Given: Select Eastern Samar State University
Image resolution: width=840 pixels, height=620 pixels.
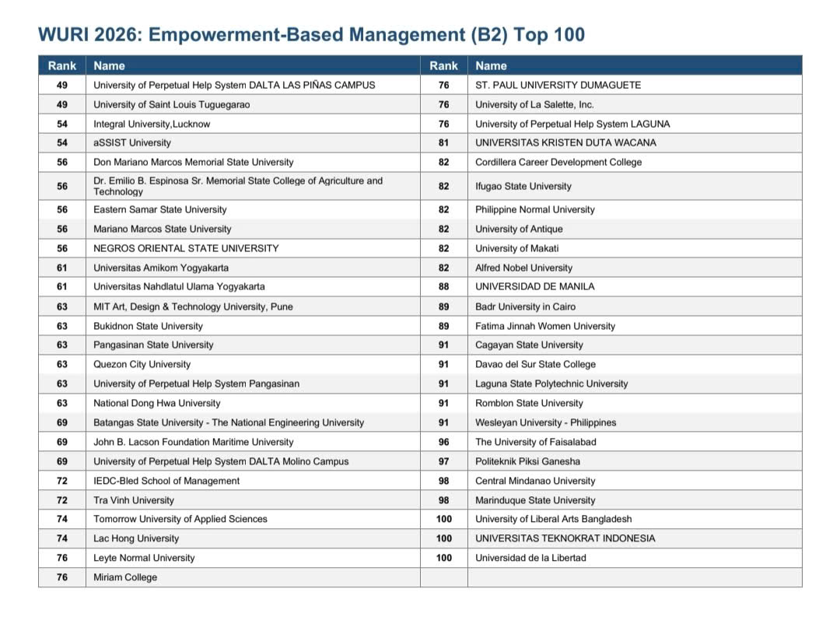Looking at the screenshot, I should coord(159,209).
